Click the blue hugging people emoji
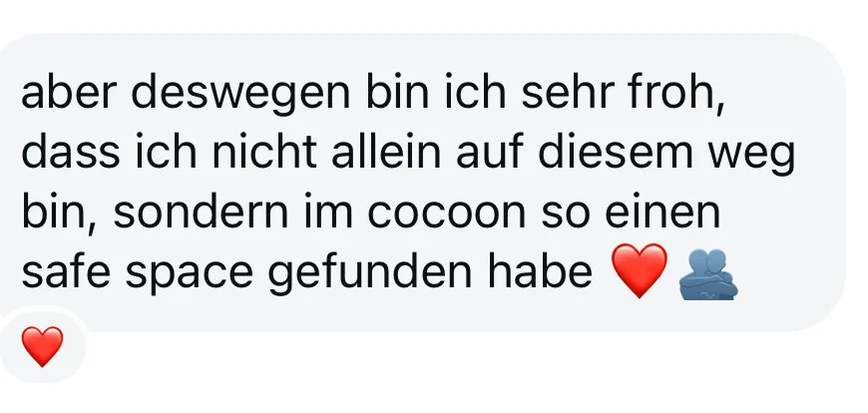The image size is (868, 413). (x=708, y=274)
